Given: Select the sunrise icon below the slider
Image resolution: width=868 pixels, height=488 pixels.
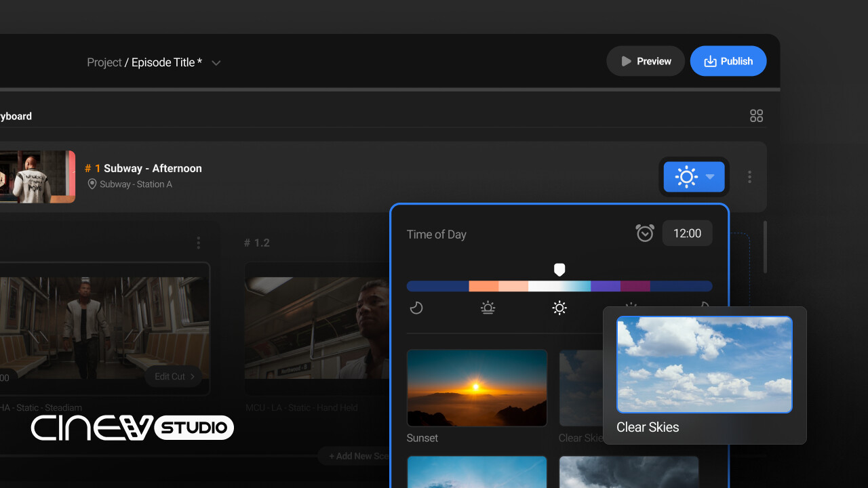Looking at the screenshot, I should pyautogui.click(x=488, y=308).
